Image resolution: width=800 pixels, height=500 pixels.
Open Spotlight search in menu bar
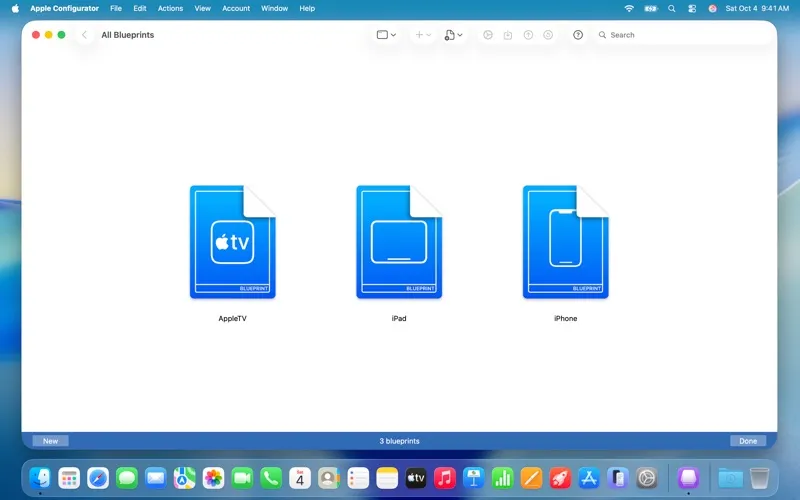click(672, 8)
